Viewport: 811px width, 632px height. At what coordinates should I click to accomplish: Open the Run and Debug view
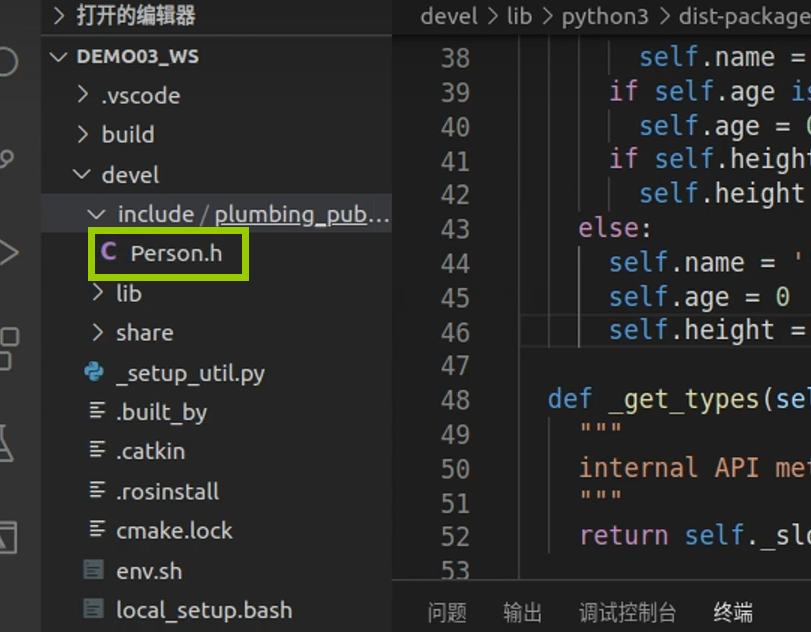pyautogui.click(x=8, y=252)
